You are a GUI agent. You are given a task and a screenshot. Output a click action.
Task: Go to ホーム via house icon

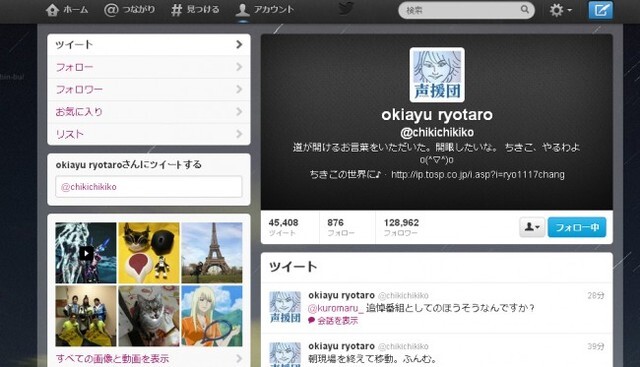(52, 10)
